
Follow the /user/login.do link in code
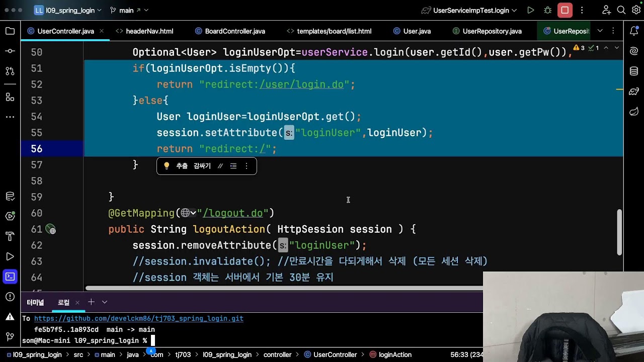point(301,84)
